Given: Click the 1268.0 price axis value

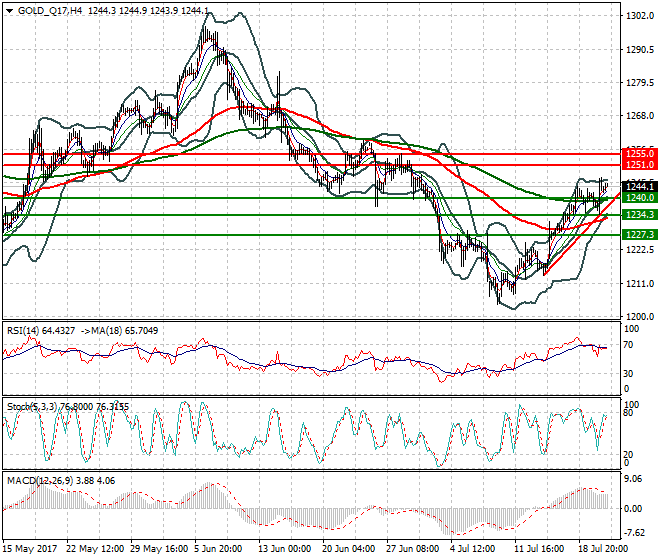Looking at the screenshot, I should click(x=640, y=115).
